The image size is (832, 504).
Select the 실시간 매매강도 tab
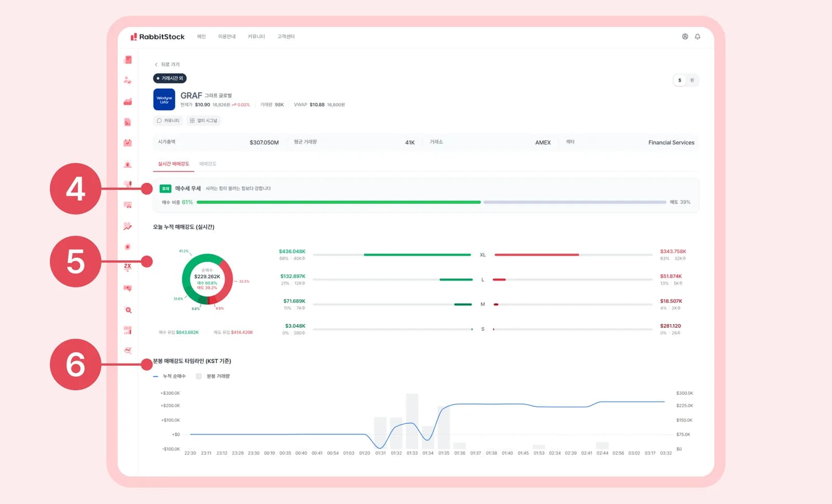[x=174, y=164]
